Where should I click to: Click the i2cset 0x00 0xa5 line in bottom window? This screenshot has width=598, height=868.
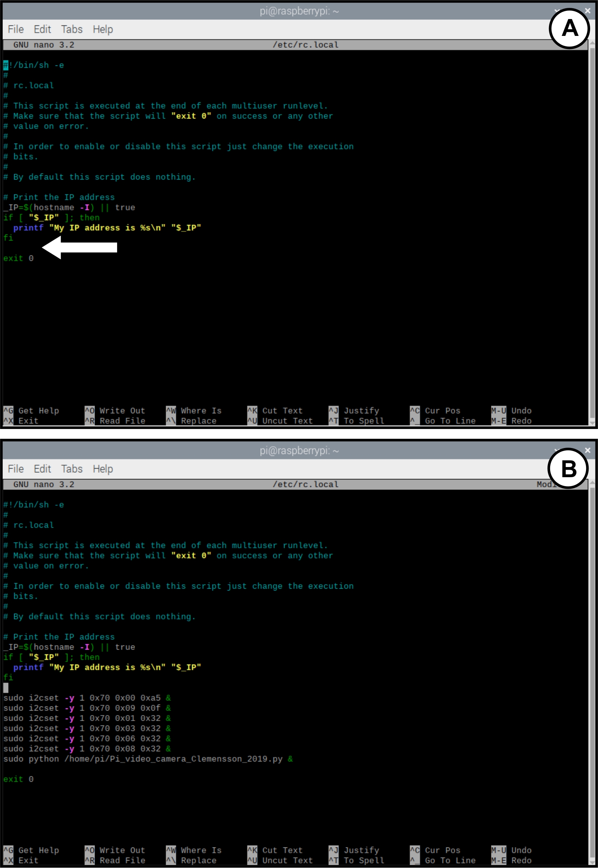click(x=87, y=698)
